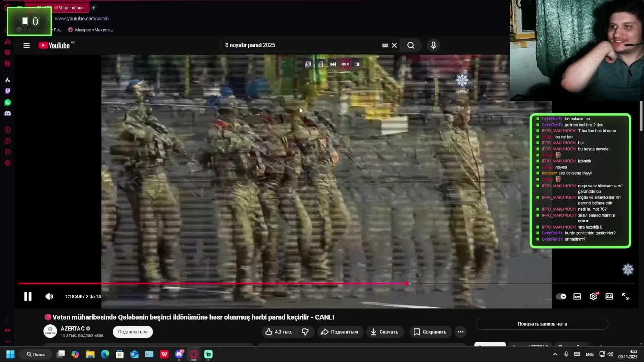Download the video via Скачать
The height and width of the screenshot is (362, 644).
coord(385,332)
